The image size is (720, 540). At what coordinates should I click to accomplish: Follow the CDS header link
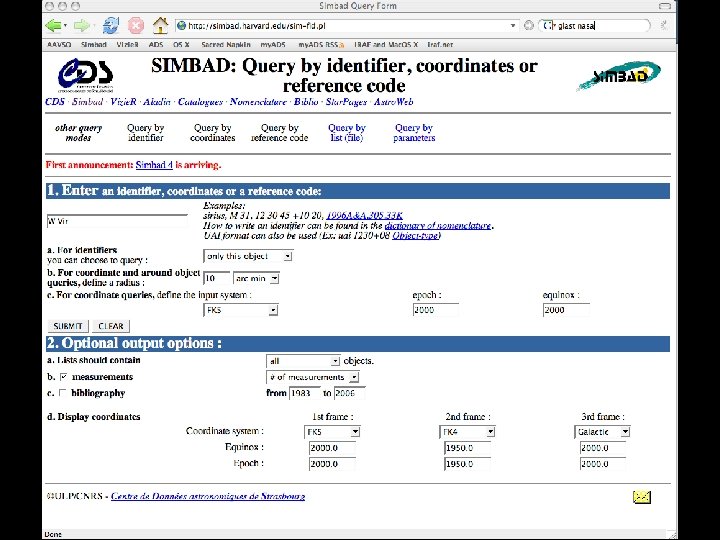pos(55,102)
